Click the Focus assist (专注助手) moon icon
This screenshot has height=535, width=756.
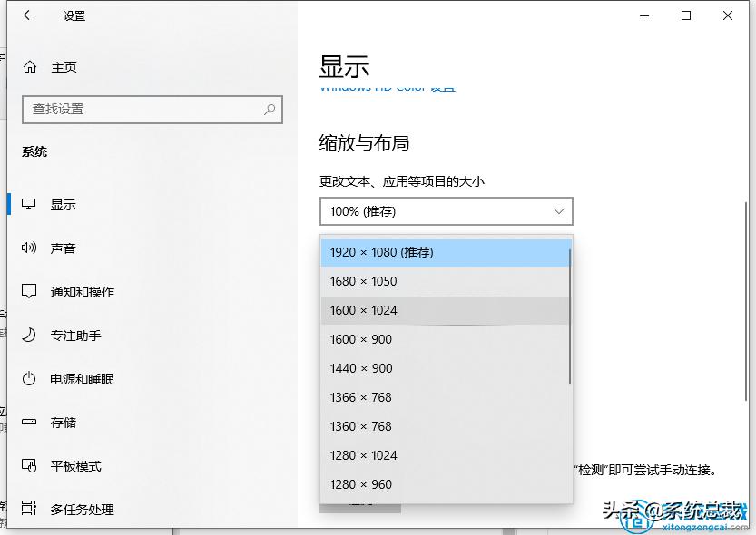[29, 336]
